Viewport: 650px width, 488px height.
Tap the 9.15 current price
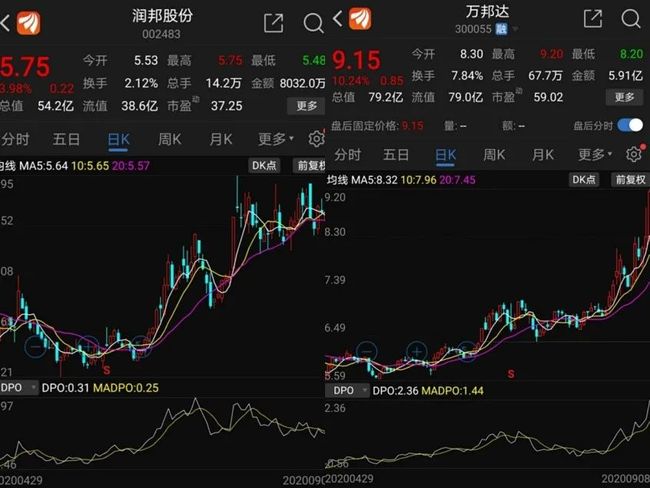pos(356,60)
